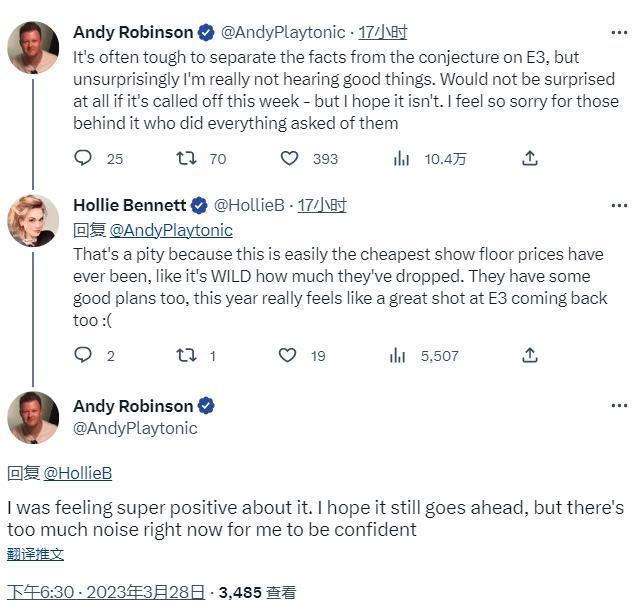
Task: Share Andy Robinson's first tweet
Action: pos(530,158)
